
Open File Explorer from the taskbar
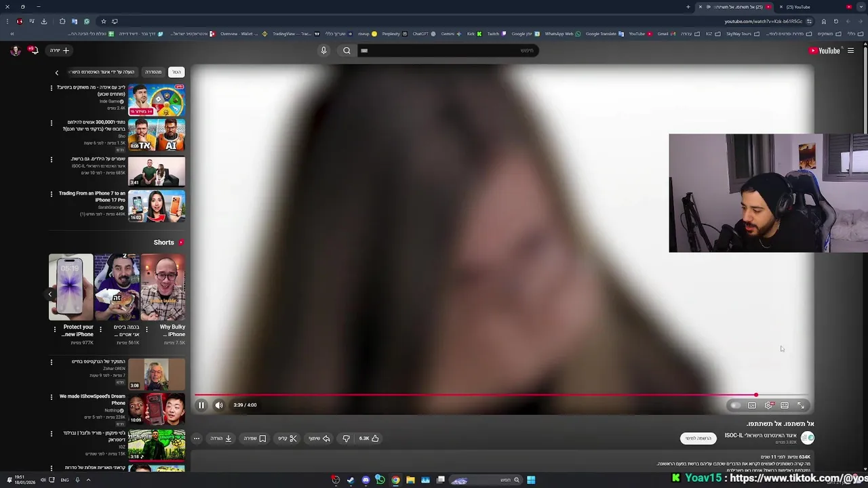pos(410,480)
